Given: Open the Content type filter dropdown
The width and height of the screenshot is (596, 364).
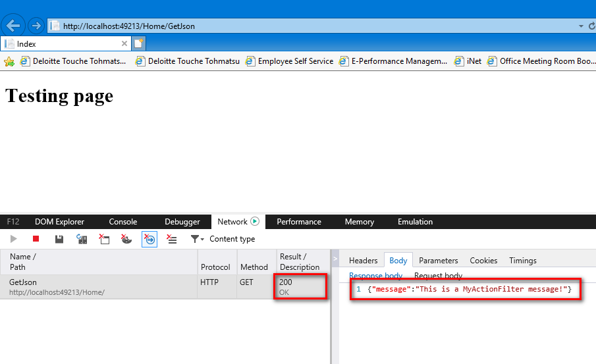Looking at the screenshot, I should click(x=223, y=239).
